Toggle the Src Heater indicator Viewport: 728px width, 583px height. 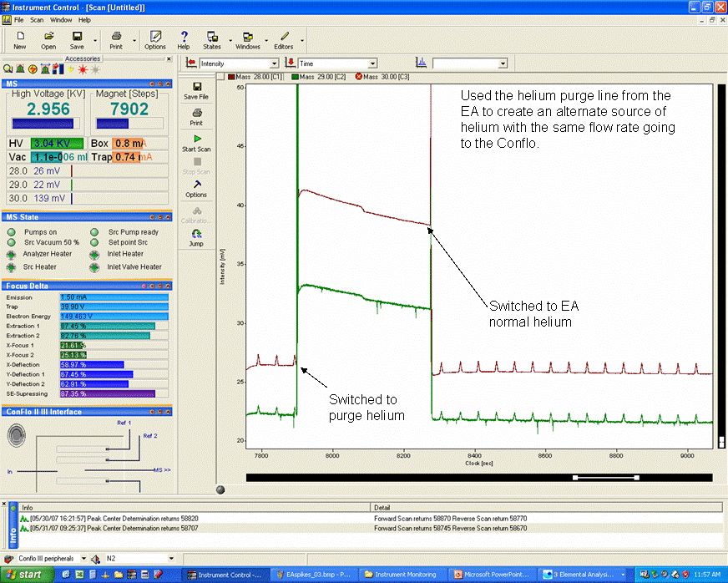[x=11, y=267]
